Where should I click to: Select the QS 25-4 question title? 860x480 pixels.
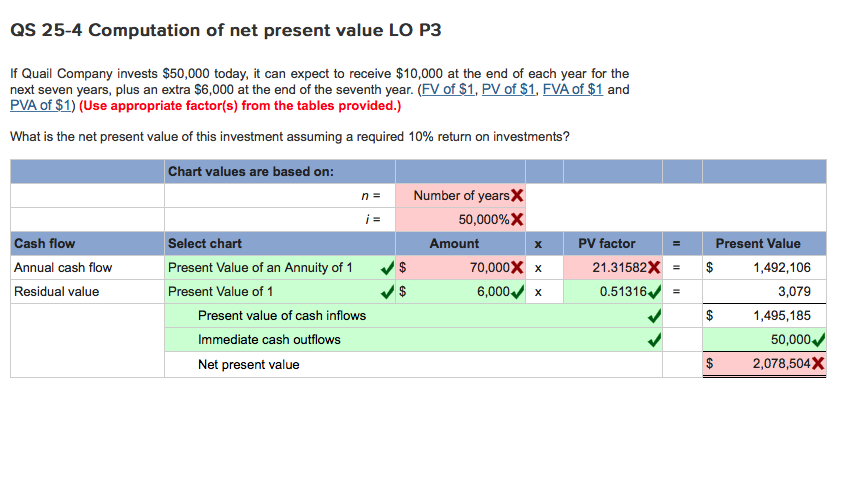tap(225, 30)
